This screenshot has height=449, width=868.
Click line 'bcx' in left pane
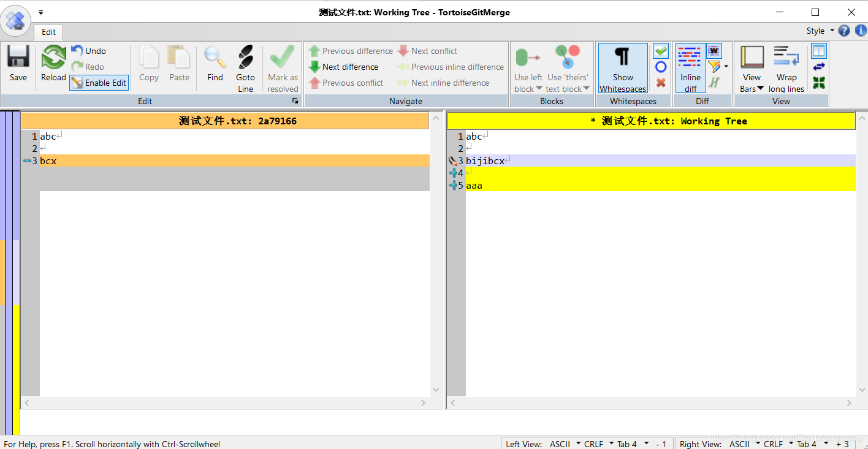pos(234,160)
